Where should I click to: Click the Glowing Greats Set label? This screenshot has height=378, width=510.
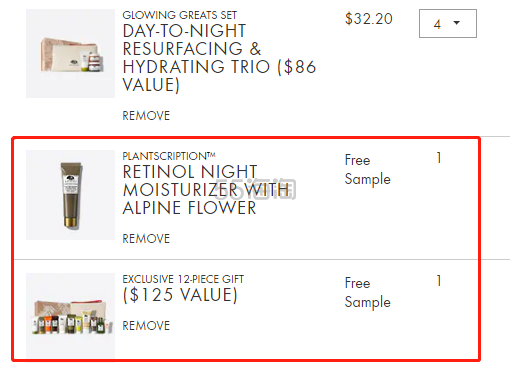(x=179, y=15)
